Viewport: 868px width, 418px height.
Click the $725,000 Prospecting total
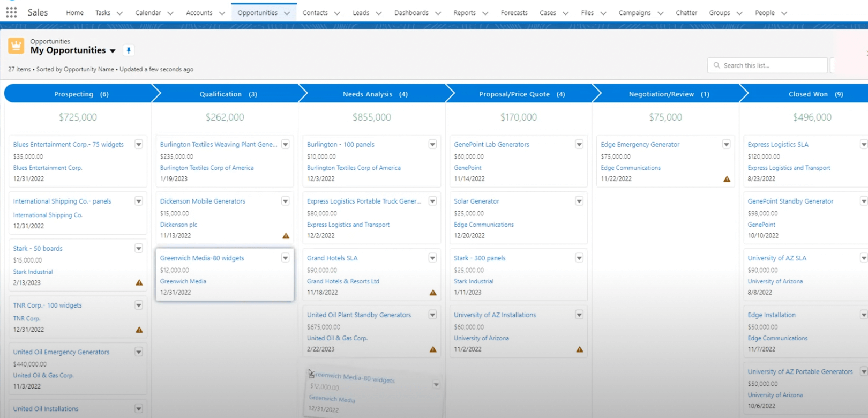(x=78, y=117)
